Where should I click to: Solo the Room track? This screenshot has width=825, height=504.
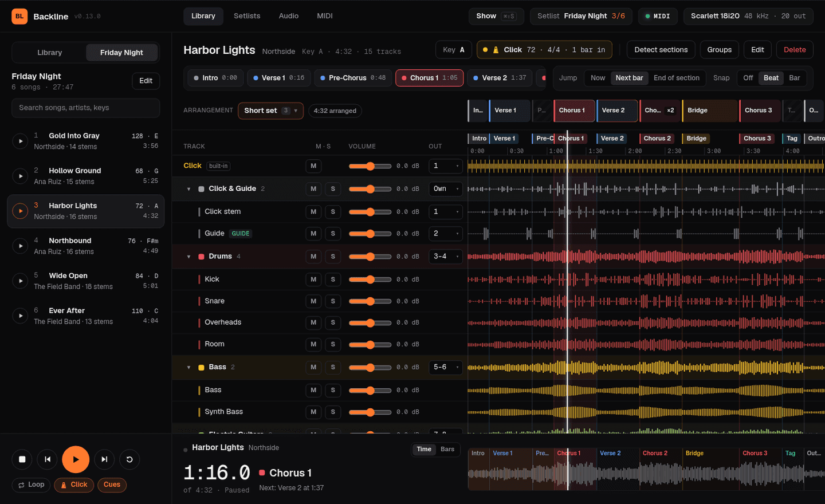(333, 344)
